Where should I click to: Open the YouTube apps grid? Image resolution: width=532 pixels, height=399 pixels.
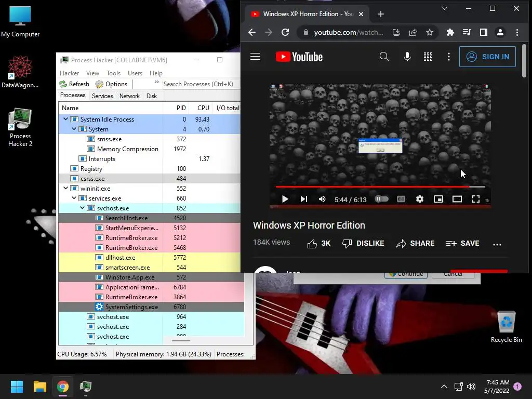pyautogui.click(x=428, y=57)
